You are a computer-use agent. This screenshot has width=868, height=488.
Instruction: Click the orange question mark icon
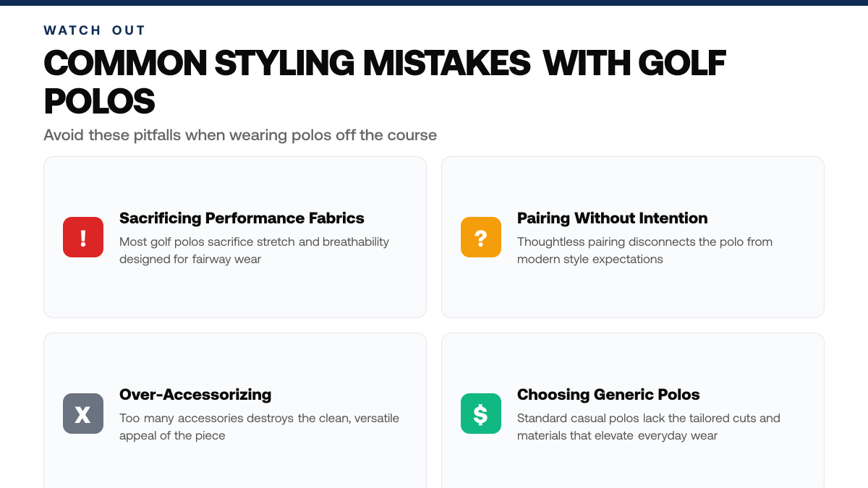481,237
